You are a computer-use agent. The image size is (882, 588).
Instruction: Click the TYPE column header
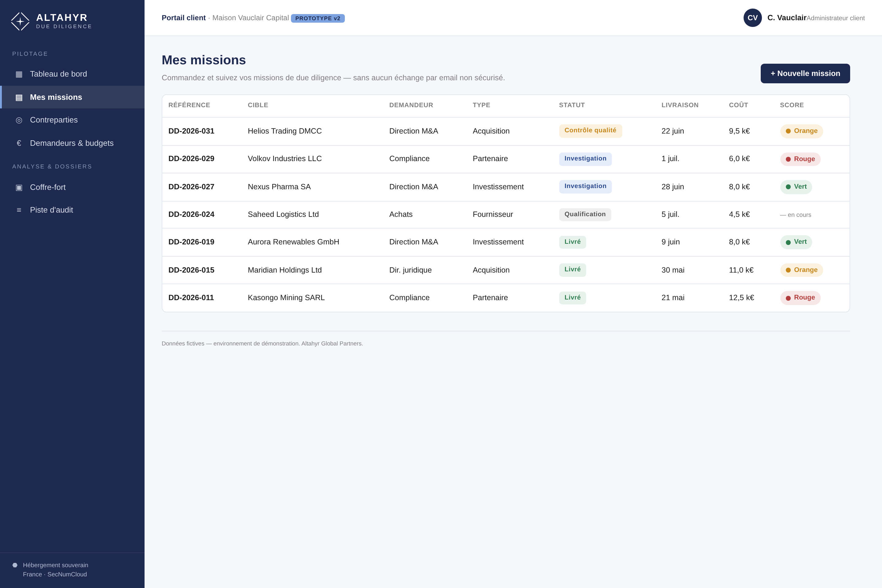(481, 105)
